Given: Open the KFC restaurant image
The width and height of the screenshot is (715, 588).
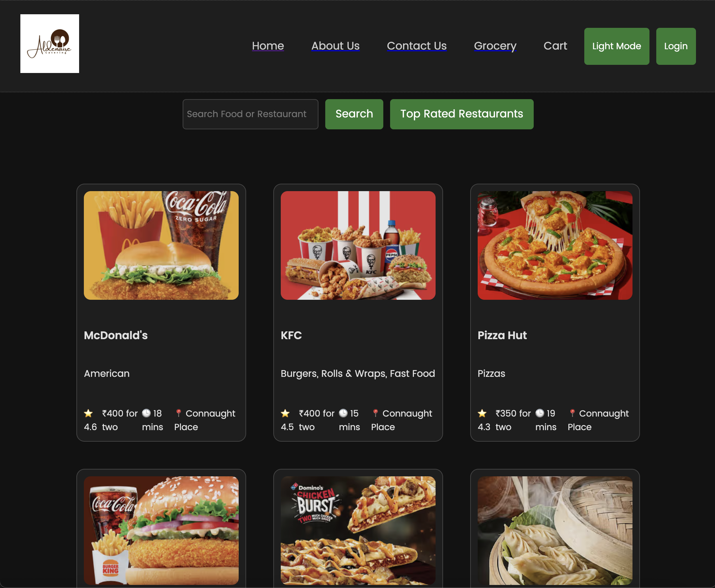Looking at the screenshot, I should pos(358,245).
